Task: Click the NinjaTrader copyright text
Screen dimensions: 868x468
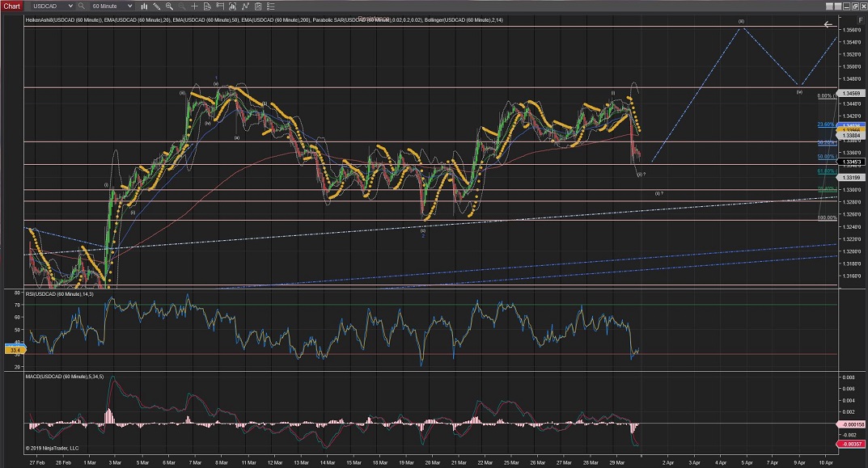Action: [x=52, y=448]
